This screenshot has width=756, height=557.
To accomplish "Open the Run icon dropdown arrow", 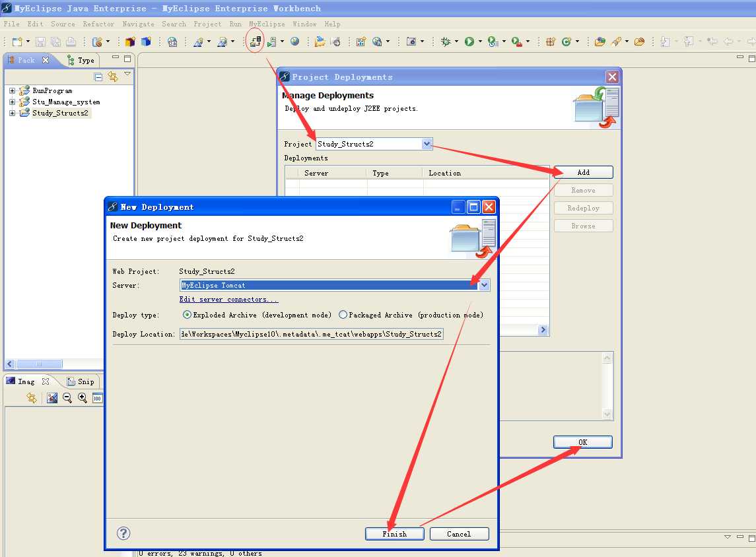I will pyautogui.click(x=480, y=42).
